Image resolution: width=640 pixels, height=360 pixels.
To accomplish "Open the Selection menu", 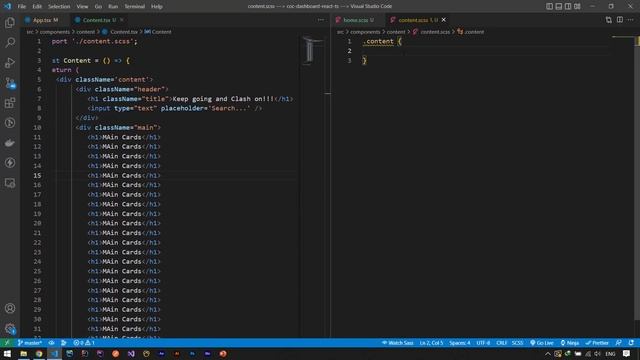I will point(59,7).
